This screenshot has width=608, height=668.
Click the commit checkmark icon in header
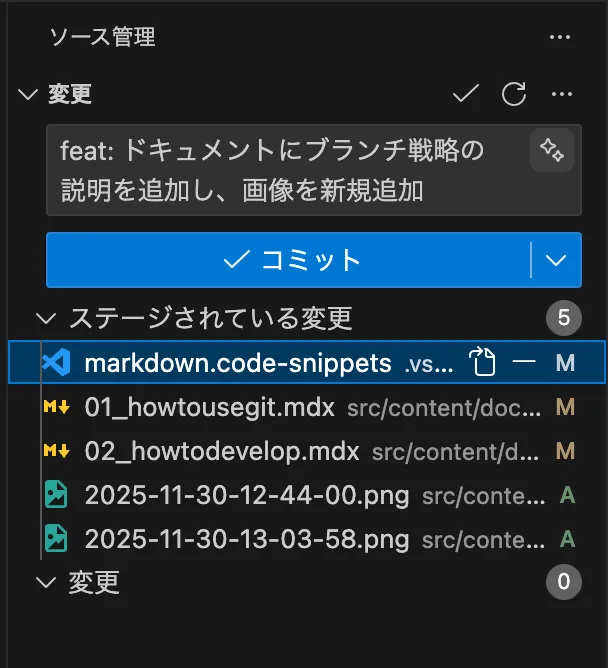[x=465, y=94]
